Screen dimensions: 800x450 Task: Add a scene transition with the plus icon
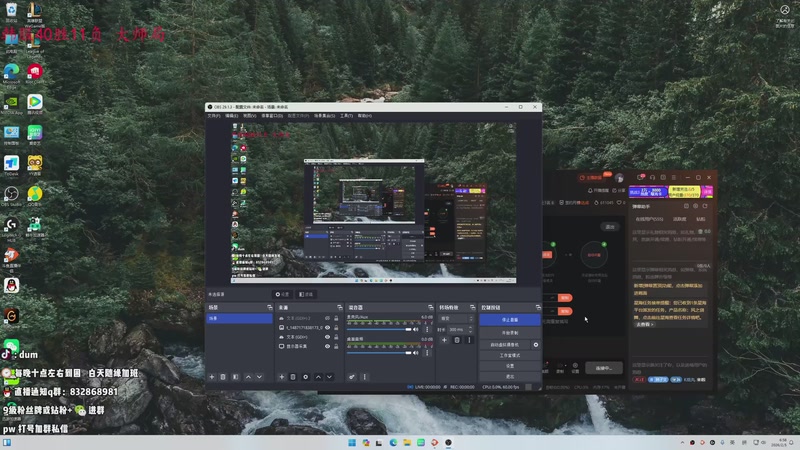click(444, 340)
